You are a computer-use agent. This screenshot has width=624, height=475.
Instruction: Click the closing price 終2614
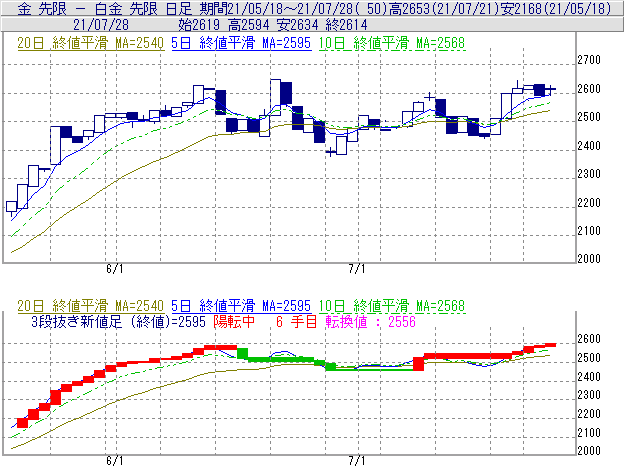[347, 25]
